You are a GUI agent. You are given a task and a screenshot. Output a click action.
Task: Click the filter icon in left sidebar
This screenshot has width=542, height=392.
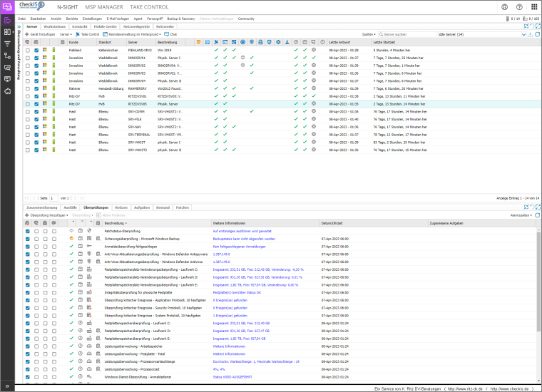[7, 44]
